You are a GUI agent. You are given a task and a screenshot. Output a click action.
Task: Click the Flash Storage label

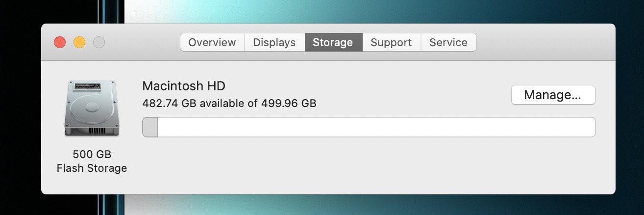click(x=92, y=168)
